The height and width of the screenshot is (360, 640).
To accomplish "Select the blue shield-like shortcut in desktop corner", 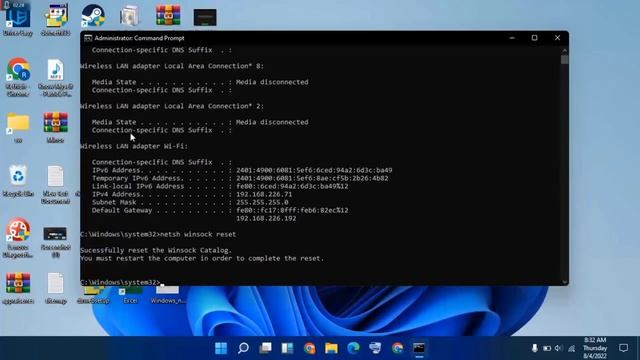I will click(x=18, y=20).
